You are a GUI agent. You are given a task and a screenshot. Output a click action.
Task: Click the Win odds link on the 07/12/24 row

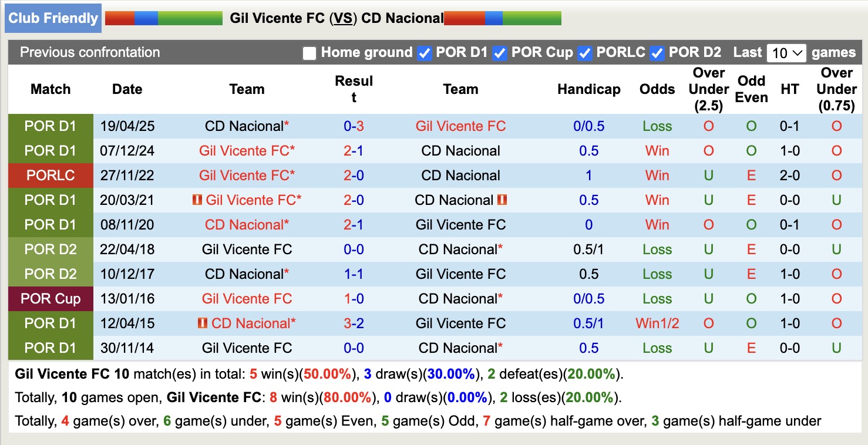(657, 150)
